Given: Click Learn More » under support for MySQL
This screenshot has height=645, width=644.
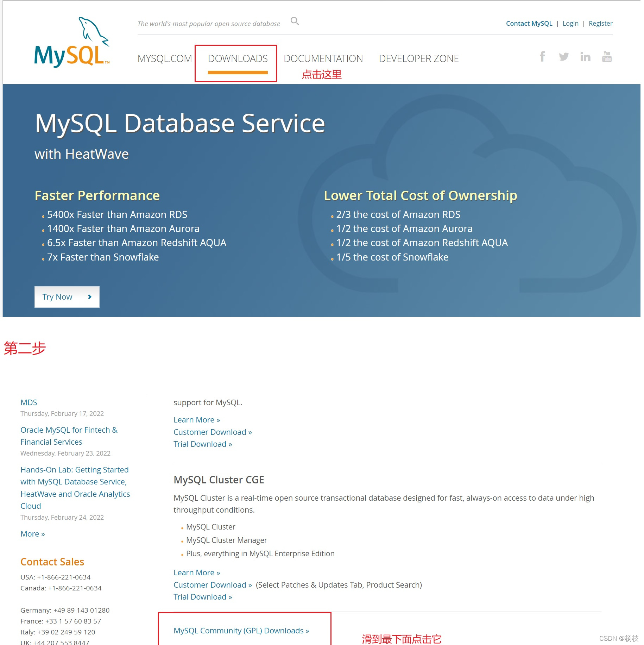Looking at the screenshot, I should (197, 420).
